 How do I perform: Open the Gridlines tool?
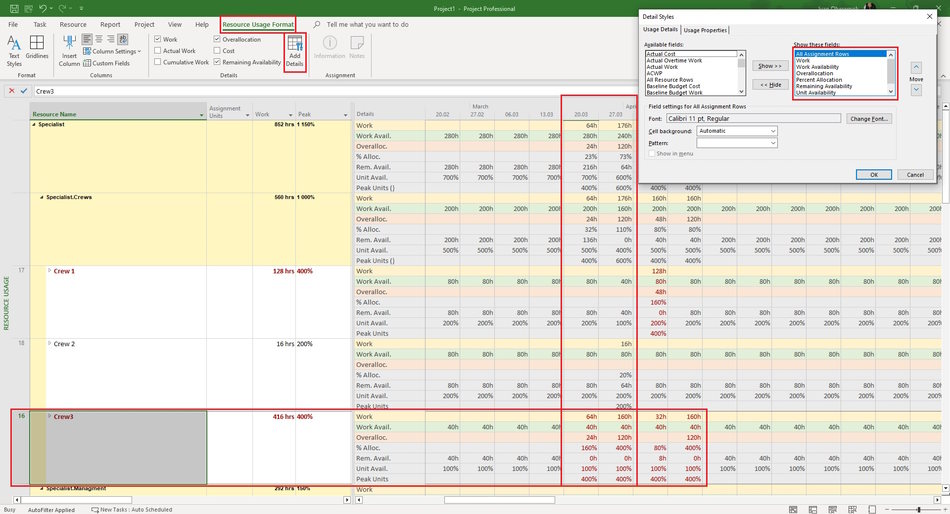tap(37, 47)
